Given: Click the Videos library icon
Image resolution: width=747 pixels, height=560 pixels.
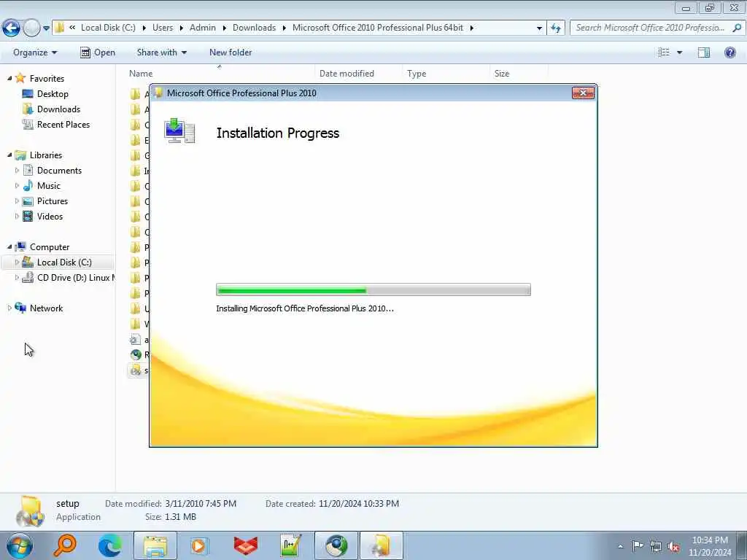Looking at the screenshot, I should (x=28, y=216).
